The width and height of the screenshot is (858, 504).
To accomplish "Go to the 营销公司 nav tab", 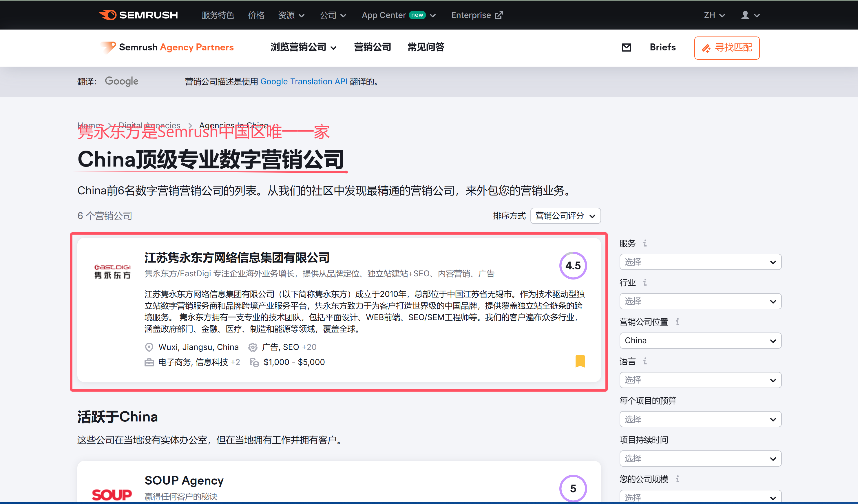I will coord(373,47).
